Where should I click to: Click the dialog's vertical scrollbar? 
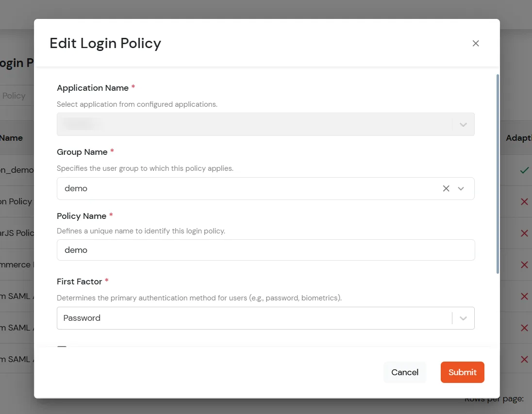coord(498,174)
